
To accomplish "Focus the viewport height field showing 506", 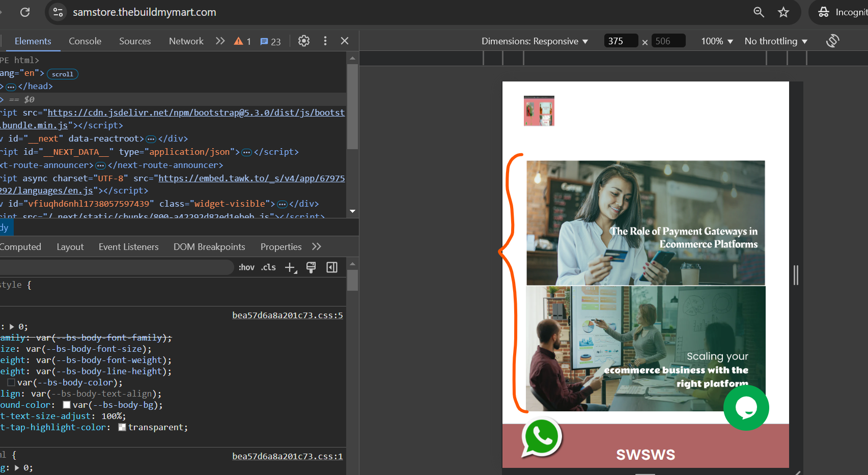I will coord(668,41).
